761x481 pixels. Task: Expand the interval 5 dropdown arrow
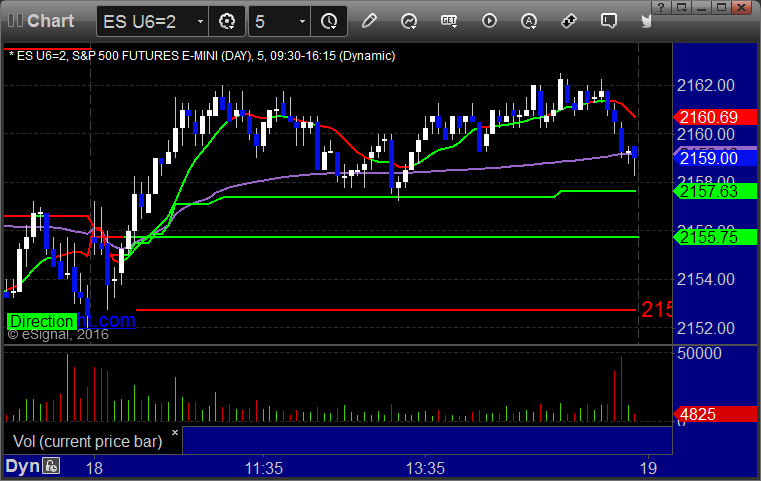[x=302, y=22]
